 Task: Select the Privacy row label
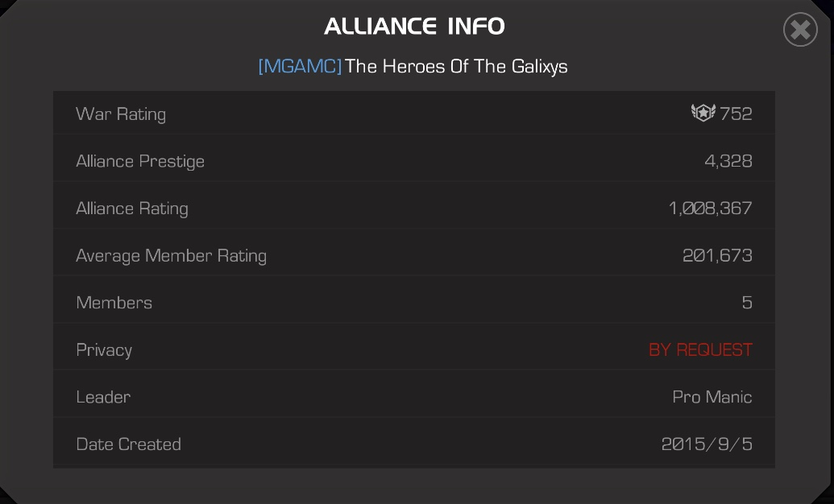pyautogui.click(x=104, y=350)
